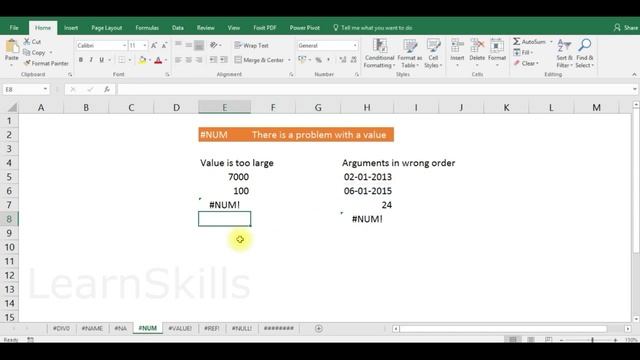The image size is (640, 360).
Task: Toggle Bold formatting
Action: pyautogui.click(x=81, y=60)
